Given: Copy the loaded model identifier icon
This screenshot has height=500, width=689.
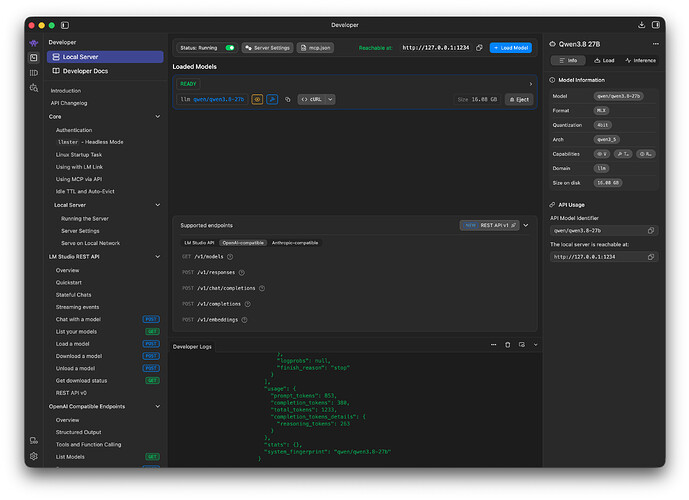Looking at the screenshot, I should point(288,100).
